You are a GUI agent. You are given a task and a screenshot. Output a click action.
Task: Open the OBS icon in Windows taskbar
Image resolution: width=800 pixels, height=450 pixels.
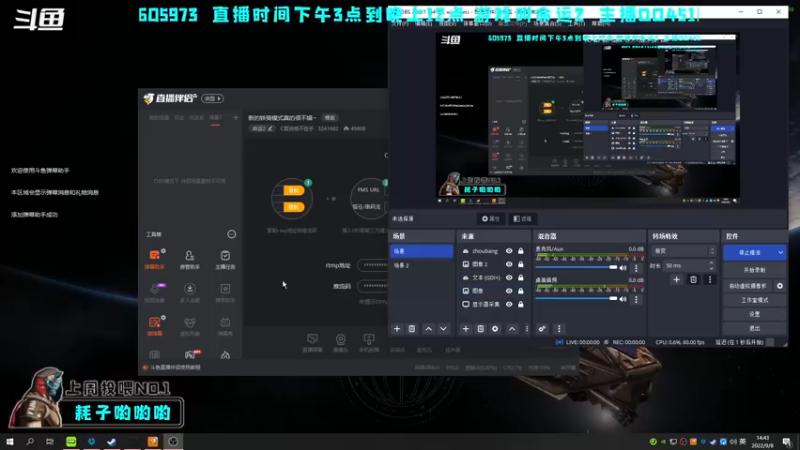pos(173,441)
